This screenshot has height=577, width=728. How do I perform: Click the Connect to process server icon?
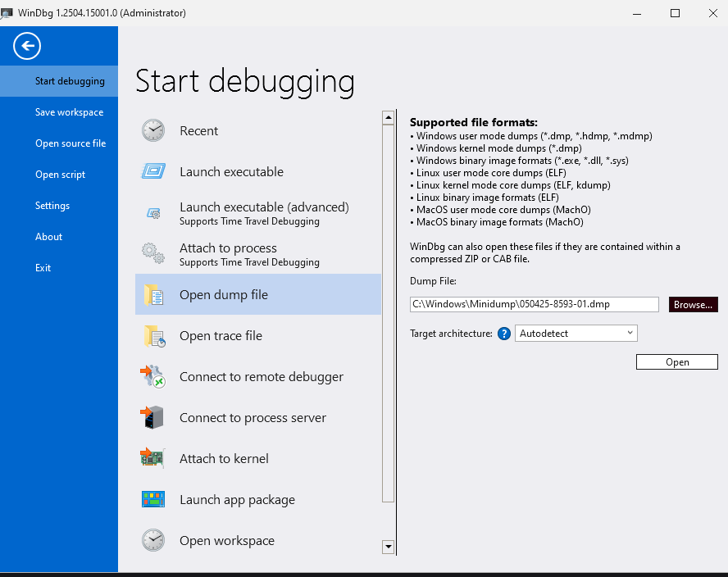pos(152,417)
